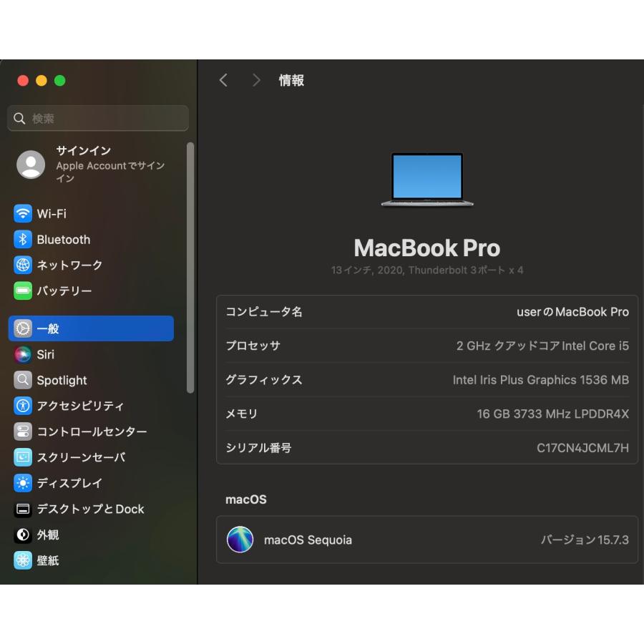Select ネットワーク label in sidebar
This screenshot has height=644, width=644.
coord(70,265)
